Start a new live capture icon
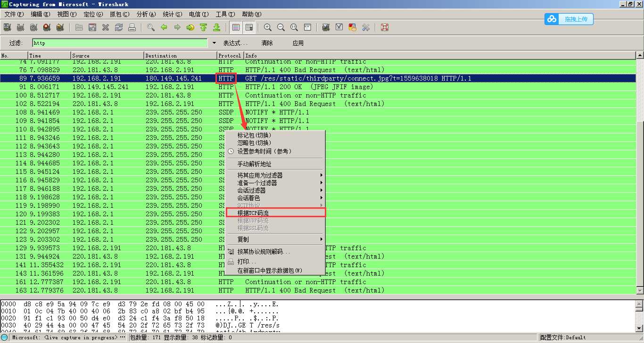 click(33, 27)
